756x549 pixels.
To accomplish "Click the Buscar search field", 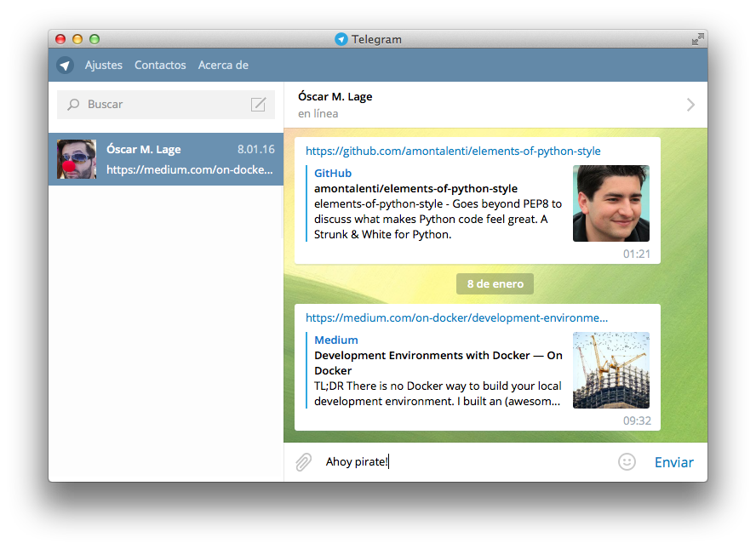I will click(166, 105).
